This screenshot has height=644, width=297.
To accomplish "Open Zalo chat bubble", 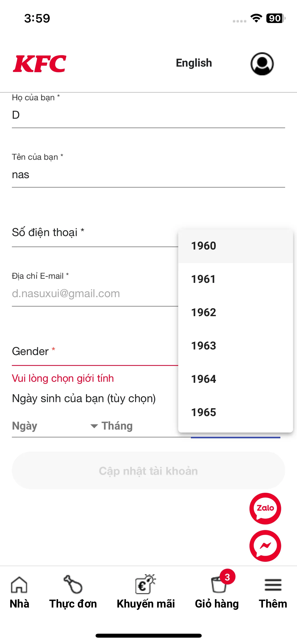I will click(x=265, y=508).
